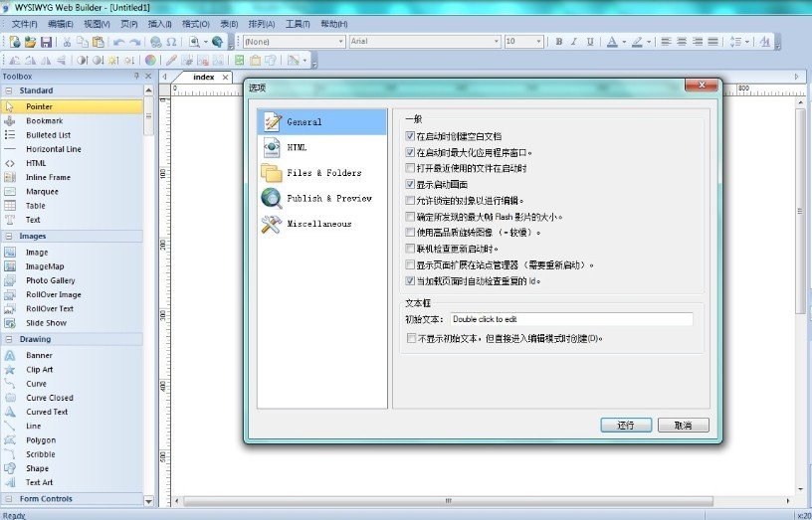Click the 运行 button in dialog

(626, 426)
